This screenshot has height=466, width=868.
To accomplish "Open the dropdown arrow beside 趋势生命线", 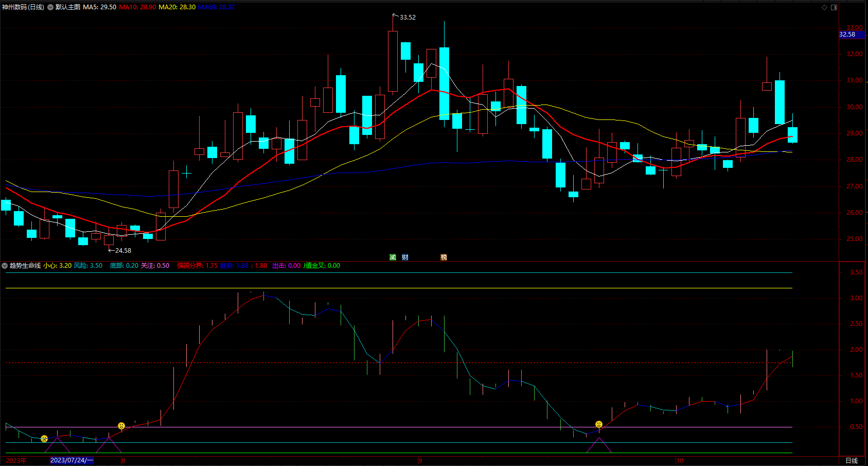I will tap(5, 266).
